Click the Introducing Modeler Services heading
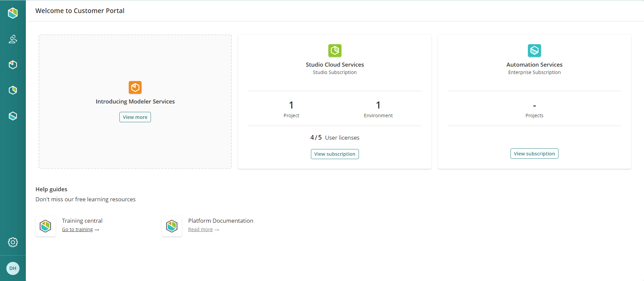The width and height of the screenshot is (644, 281). (135, 101)
